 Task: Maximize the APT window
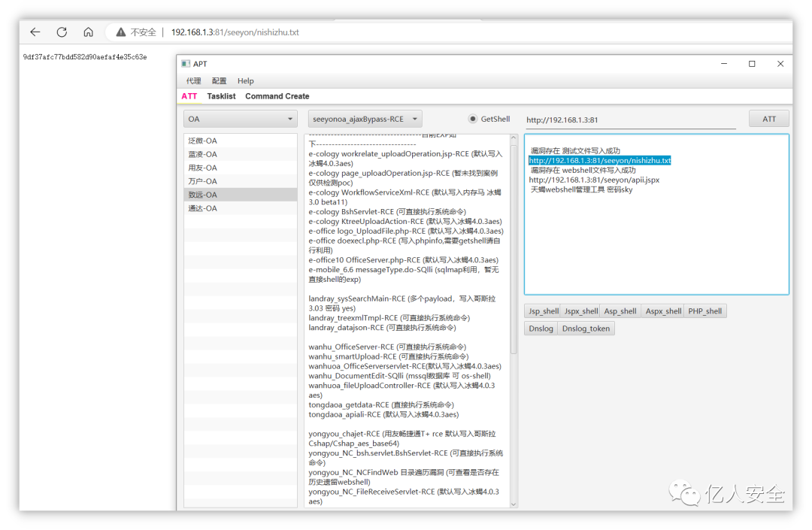tap(752, 64)
